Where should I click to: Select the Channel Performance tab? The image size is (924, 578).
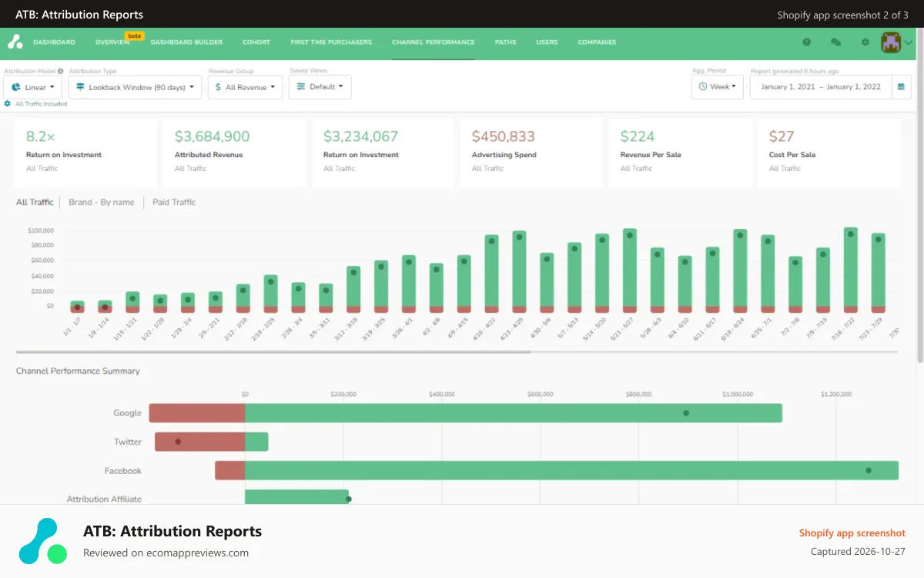coord(433,42)
